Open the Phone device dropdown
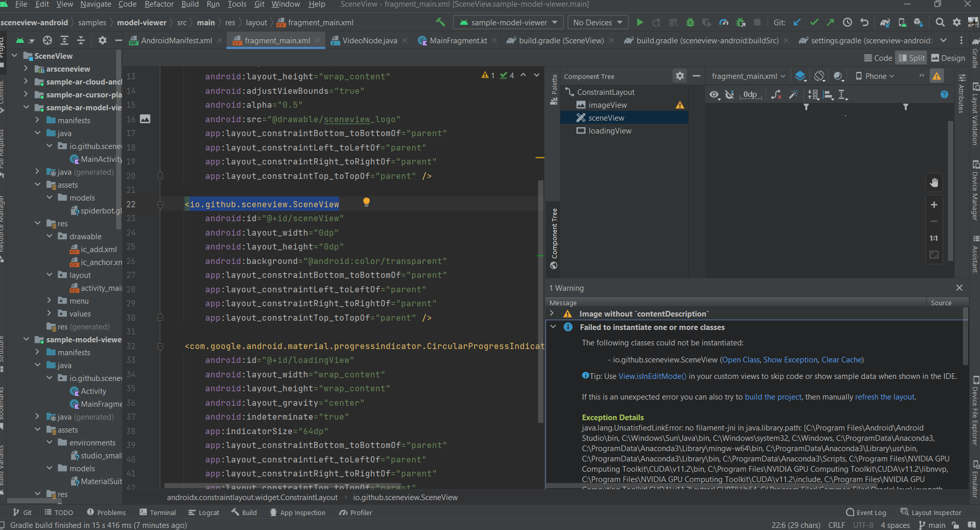The width and height of the screenshot is (980, 530). point(876,76)
